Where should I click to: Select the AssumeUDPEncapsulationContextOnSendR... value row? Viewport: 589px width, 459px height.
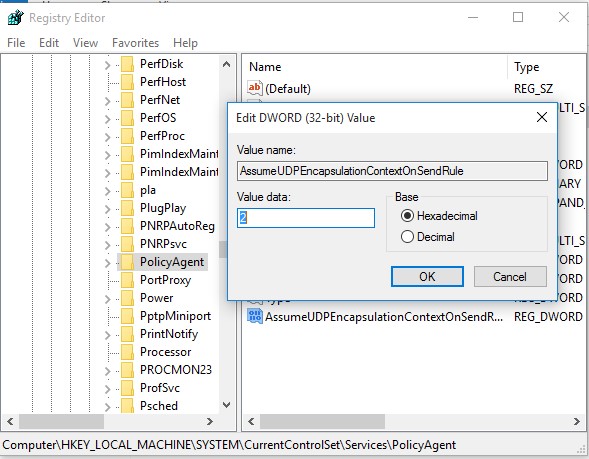coord(384,317)
